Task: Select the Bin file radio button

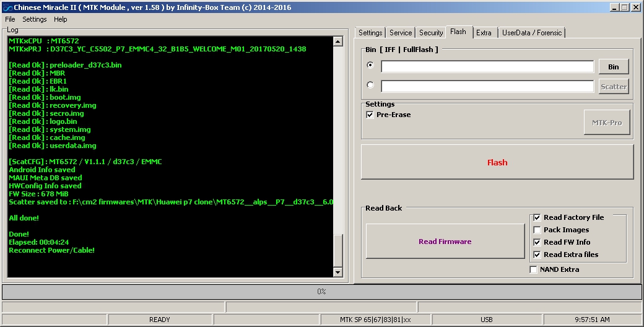Action: 370,65
